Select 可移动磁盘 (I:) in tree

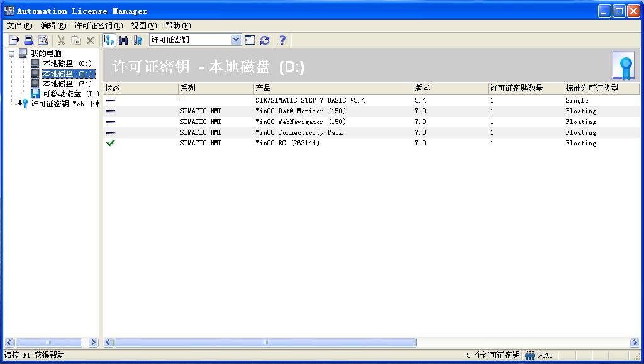(x=70, y=94)
